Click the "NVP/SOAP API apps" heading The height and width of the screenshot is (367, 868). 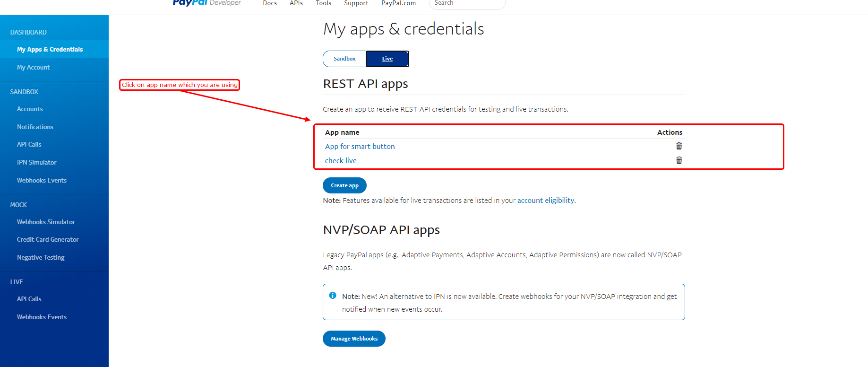click(381, 230)
